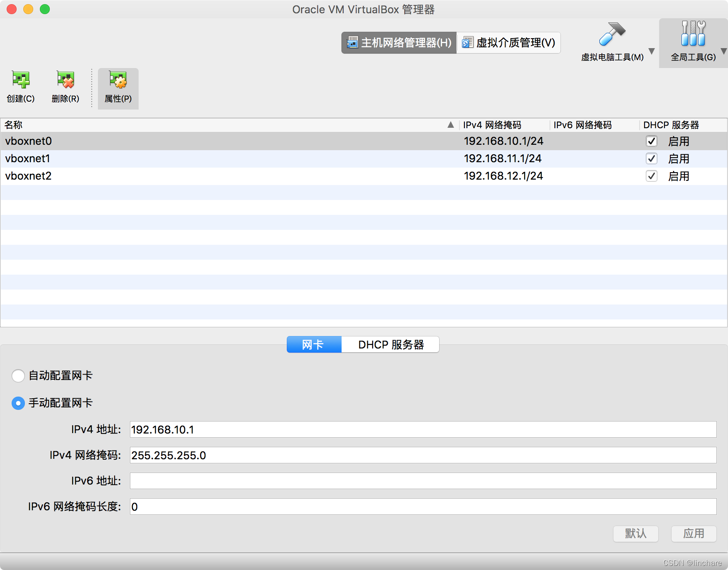This screenshot has width=728, height=570.
Task: Click the green zoom window button
Action: [x=45, y=9]
